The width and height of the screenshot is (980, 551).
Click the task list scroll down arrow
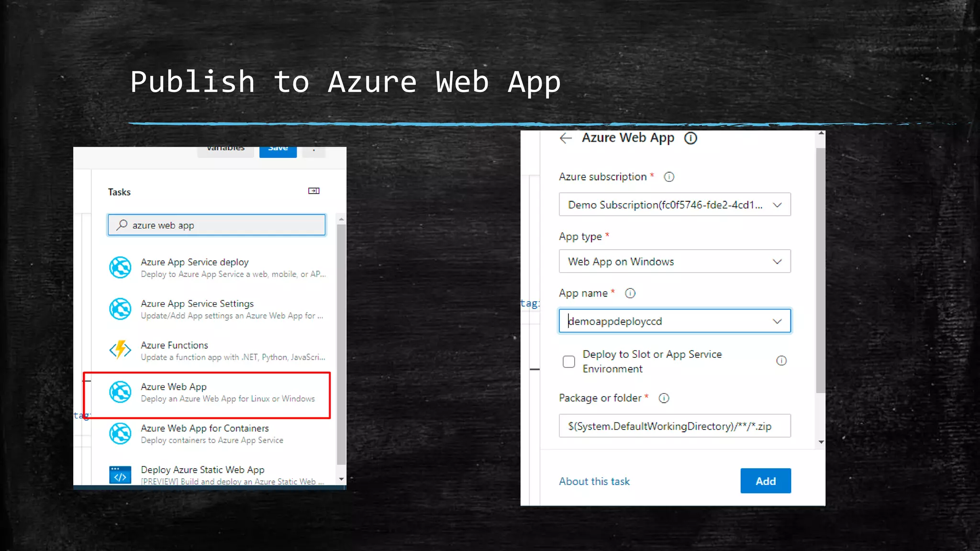341,479
